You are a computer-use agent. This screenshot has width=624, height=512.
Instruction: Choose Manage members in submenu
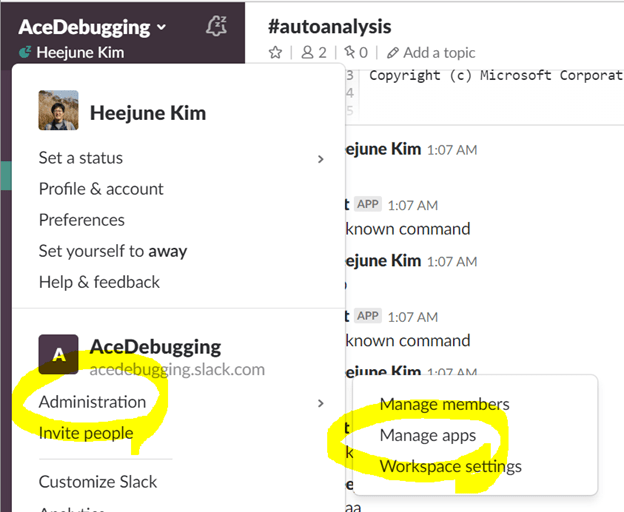444,404
